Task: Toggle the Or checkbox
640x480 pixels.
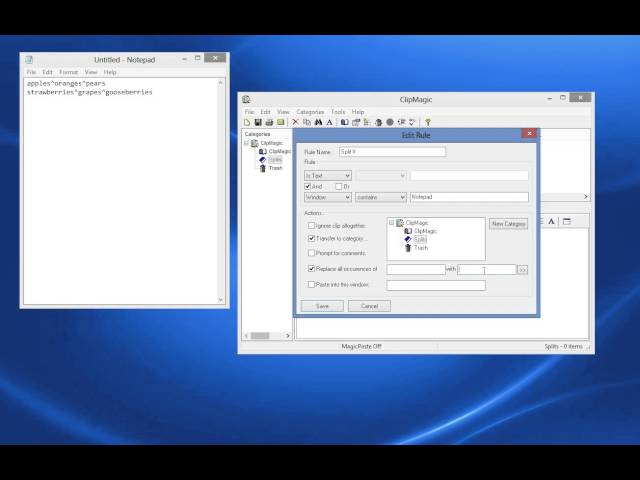Action: (x=338, y=187)
